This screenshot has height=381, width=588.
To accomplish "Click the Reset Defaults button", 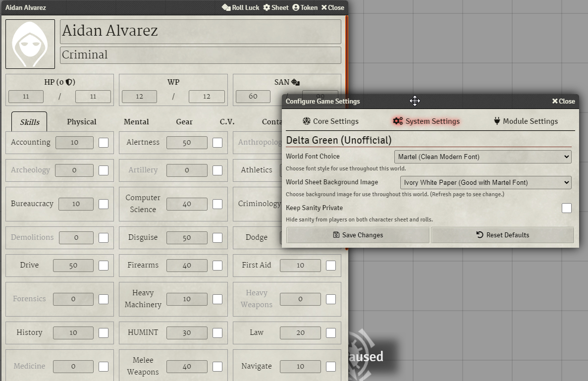I will (x=502, y=235).
